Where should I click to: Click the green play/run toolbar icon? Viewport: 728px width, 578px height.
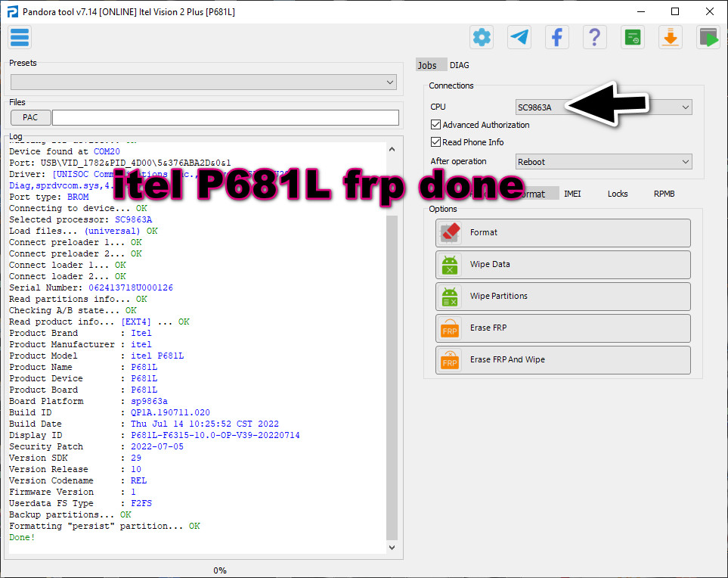[x=708, y=37]
